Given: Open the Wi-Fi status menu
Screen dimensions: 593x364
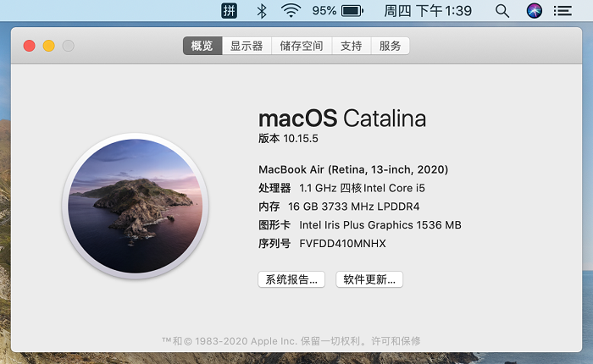Looking at the screenshot, I should (291, 11).
